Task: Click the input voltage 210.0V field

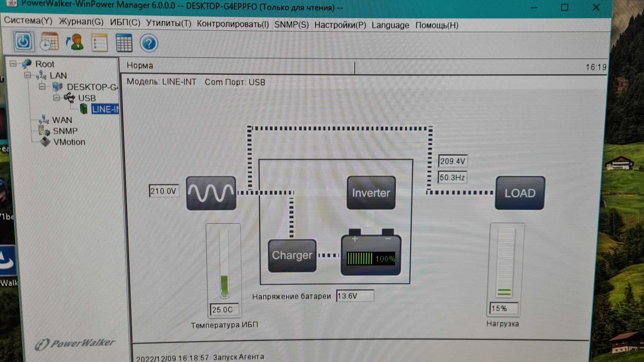Action: pos(164,191)
